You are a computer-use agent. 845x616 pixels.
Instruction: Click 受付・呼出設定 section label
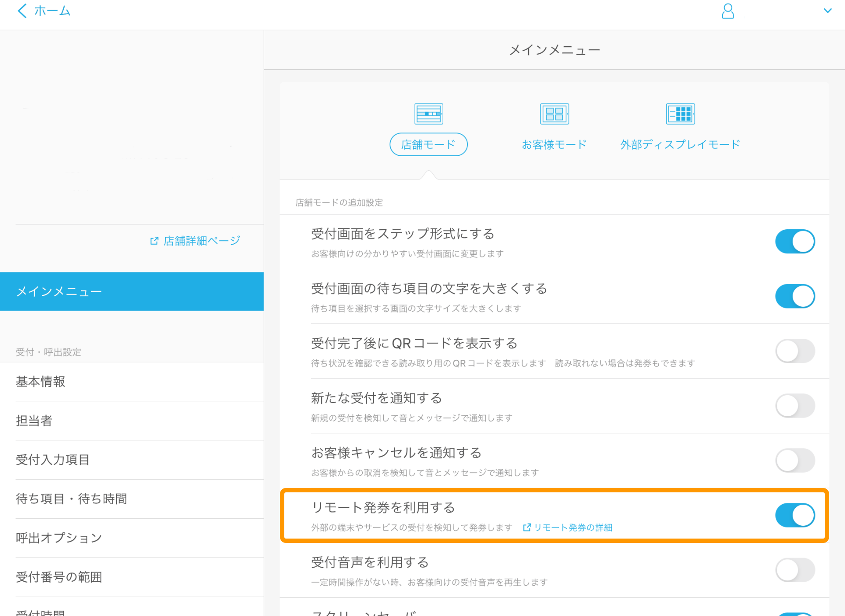48,352
